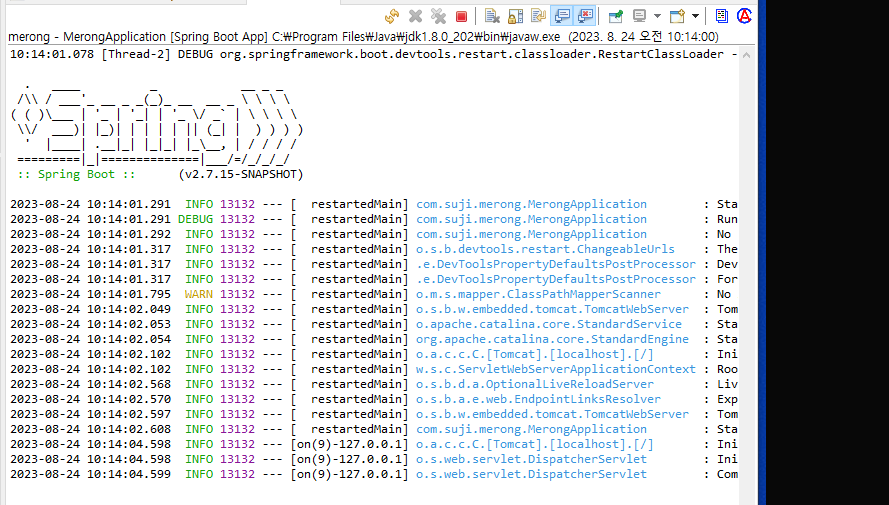
Task: Click w.s.c.ServletWebServerApplicationContext logger text
Action: pos(556,369)
